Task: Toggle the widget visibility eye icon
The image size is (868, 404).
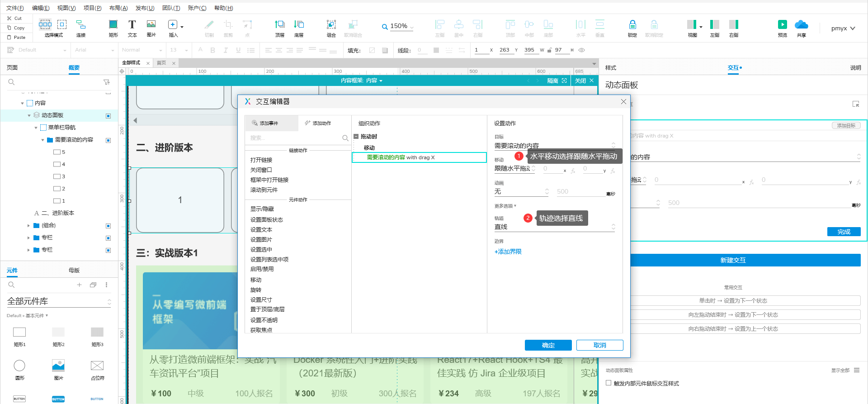Action: point(582,50)
